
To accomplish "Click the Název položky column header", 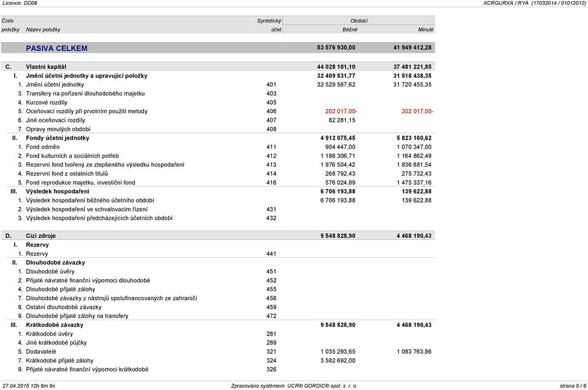I will [43, 29].
